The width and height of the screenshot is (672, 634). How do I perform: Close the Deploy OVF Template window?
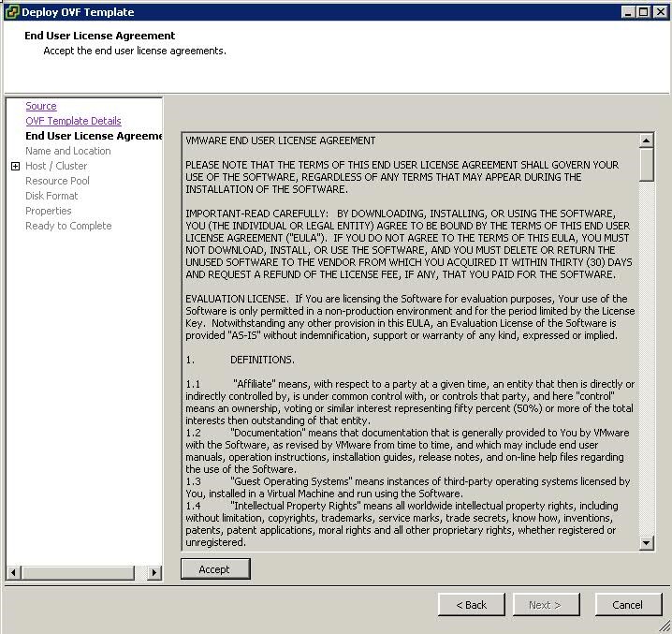point(661,12)
